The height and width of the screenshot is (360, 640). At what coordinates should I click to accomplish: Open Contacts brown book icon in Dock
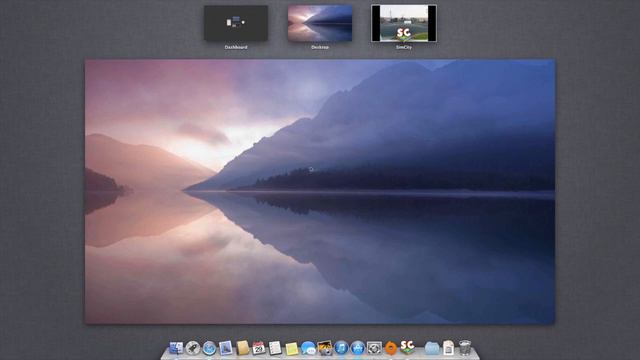coord(242,348)
